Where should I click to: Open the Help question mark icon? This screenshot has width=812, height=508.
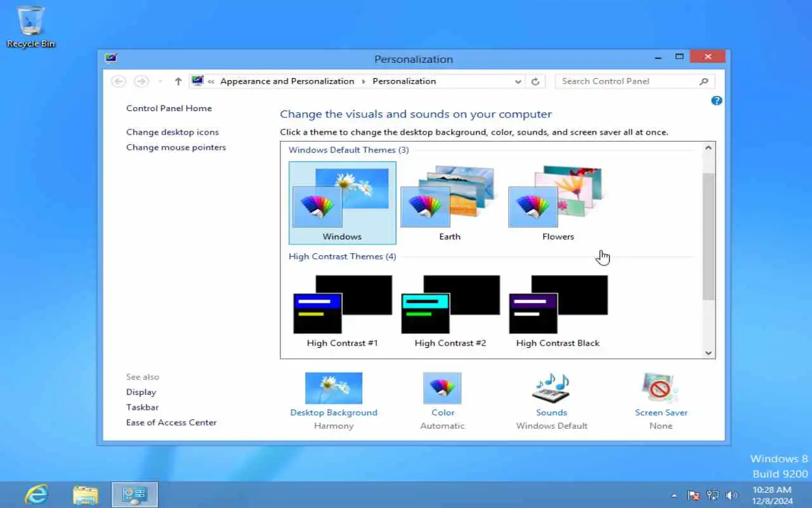(717, 100)
